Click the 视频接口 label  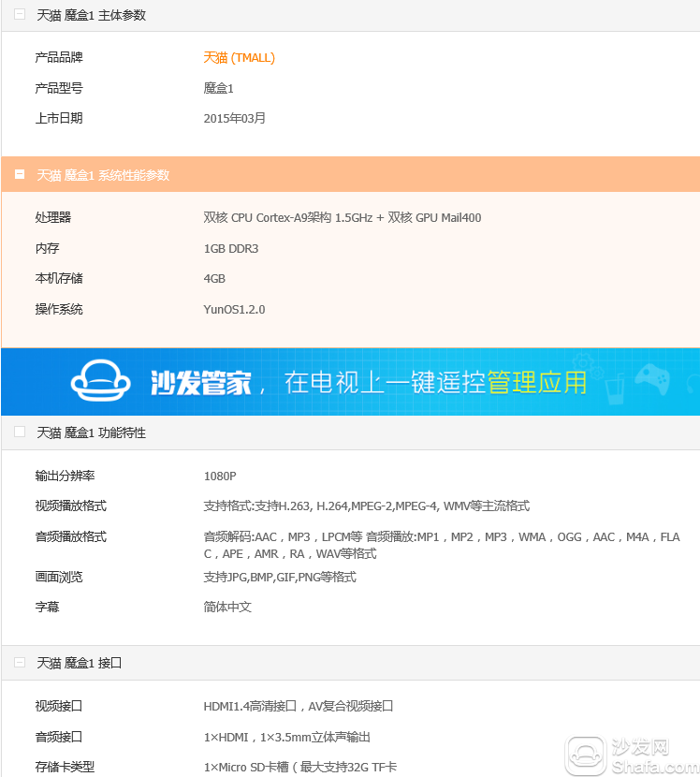click(59, 706)
